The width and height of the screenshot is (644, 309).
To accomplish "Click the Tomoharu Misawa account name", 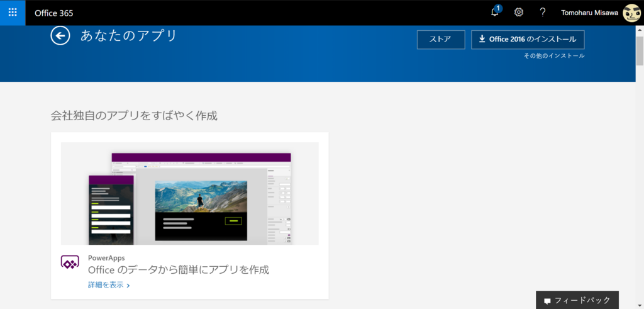I will tap(590, 13).
